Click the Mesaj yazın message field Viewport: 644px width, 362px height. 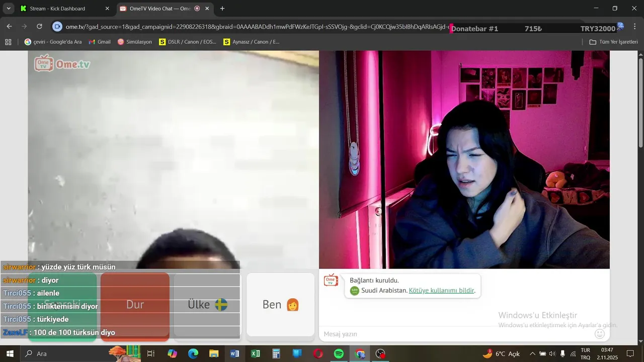pyautogui.click(x=455, y=334)
